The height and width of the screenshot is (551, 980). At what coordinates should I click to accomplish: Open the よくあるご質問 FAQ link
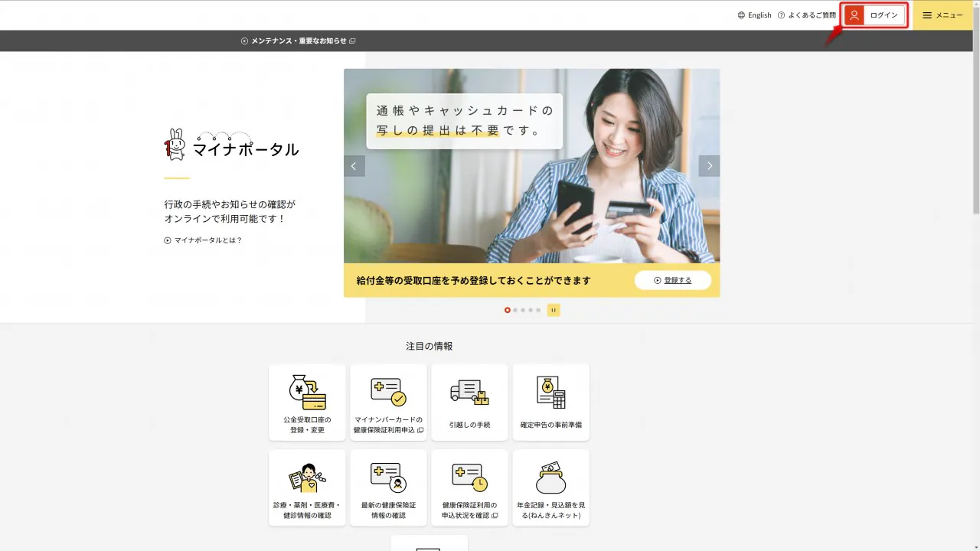[x=806, y=15]
